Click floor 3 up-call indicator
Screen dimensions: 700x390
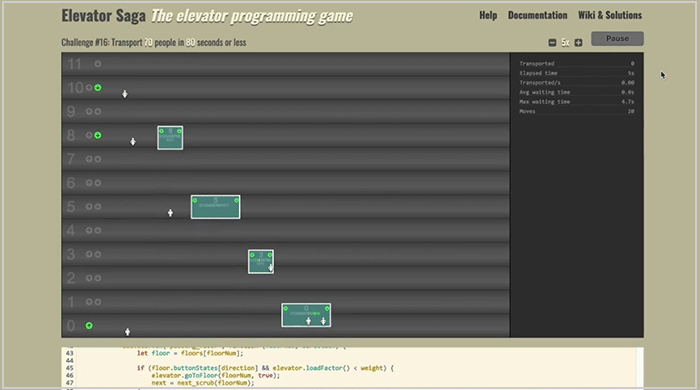tap(89, 254)
